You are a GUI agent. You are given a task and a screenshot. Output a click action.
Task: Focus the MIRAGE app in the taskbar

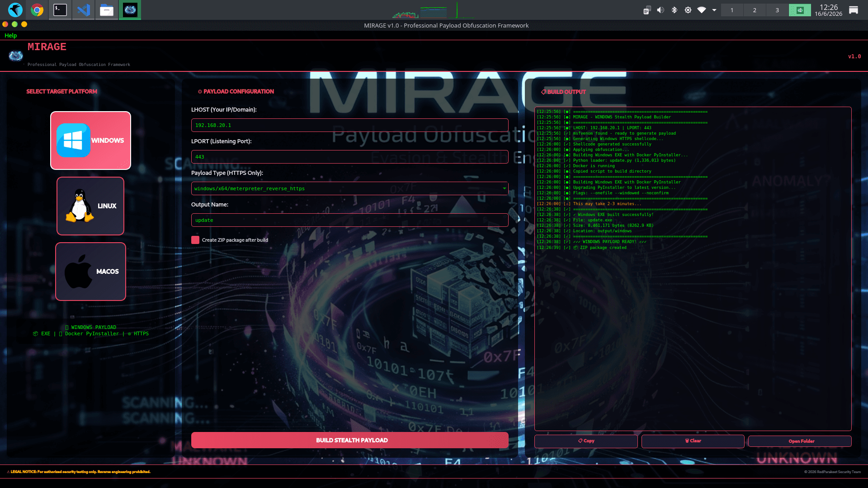click(x=130, y=9)
